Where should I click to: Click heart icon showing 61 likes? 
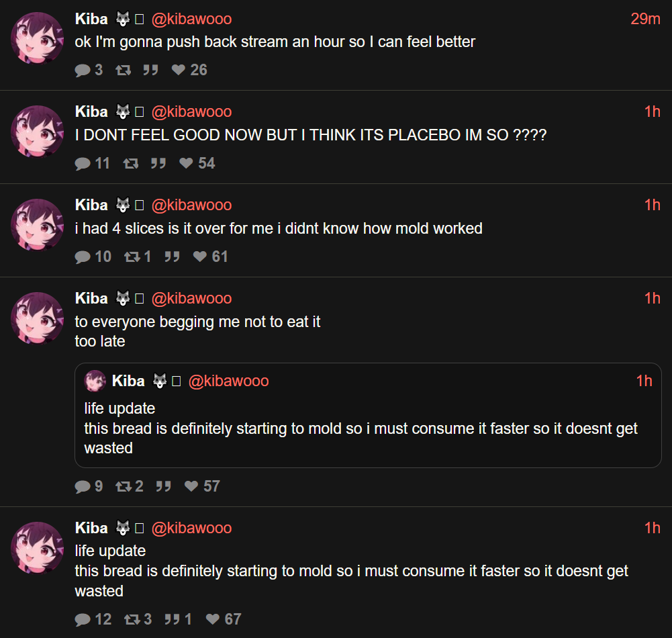pyautogui.click(x=199, y=257)
